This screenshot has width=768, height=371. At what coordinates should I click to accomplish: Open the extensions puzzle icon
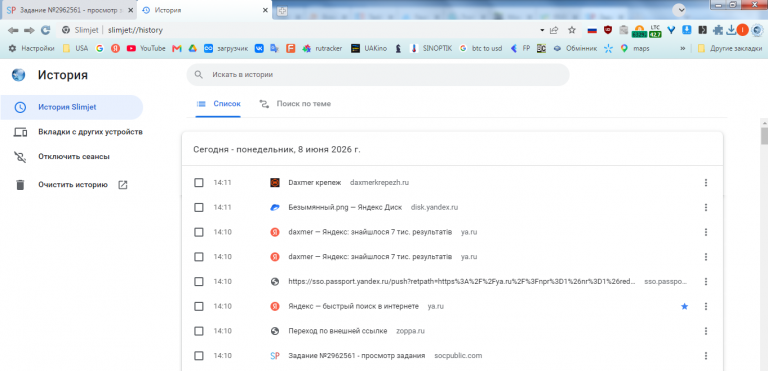click(x=718, y=30)
